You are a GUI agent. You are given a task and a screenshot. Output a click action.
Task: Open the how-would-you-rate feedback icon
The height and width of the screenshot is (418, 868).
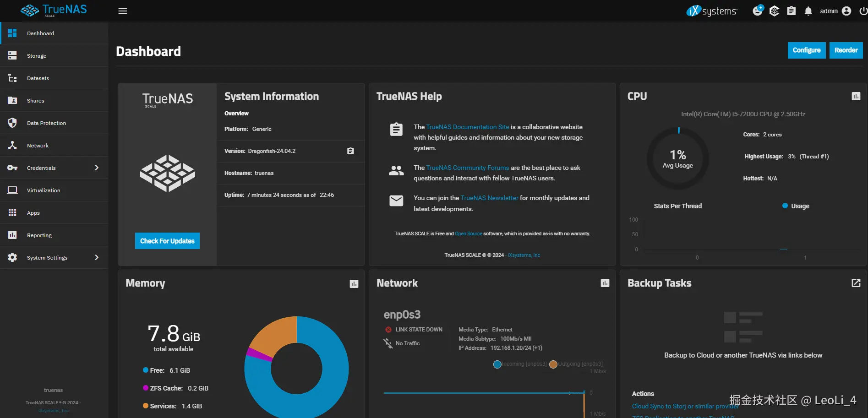tap(758, 10)
